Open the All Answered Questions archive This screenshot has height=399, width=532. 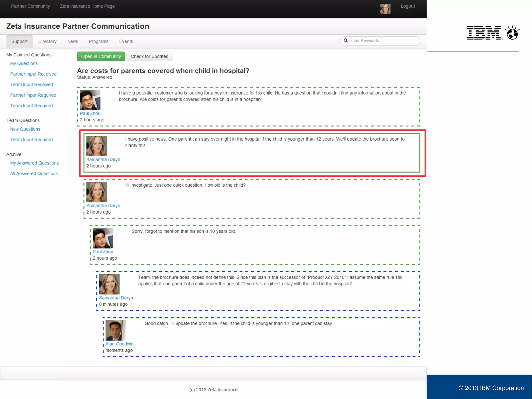[x=34, y=174]
